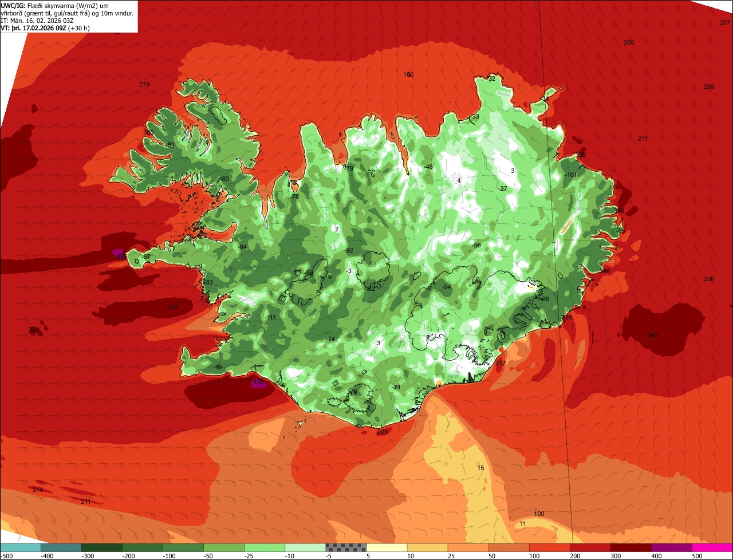Image resolution: width=733 pixels, height=560 pixels.
Task: Pick the dark maroon swatch between 300 and 400
Action: (x=630, y=547)
